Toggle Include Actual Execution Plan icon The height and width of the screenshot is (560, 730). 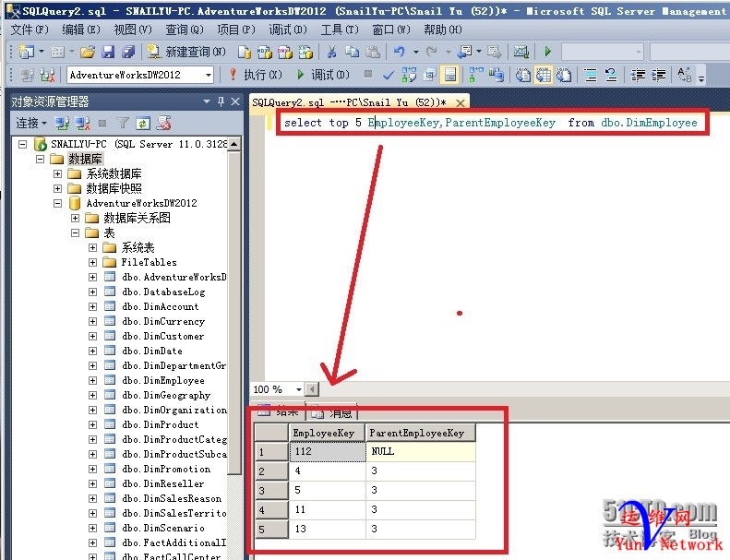[476, 75]
